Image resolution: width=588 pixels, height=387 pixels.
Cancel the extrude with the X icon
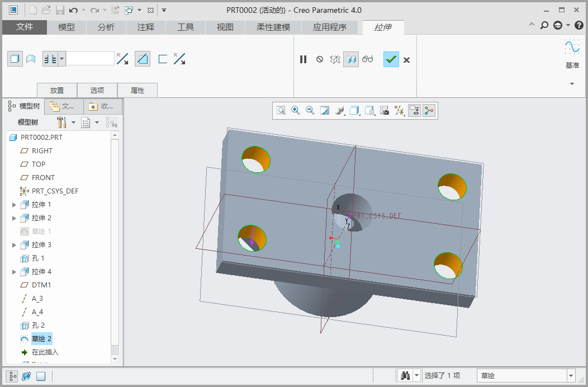[x=406, y=60]
